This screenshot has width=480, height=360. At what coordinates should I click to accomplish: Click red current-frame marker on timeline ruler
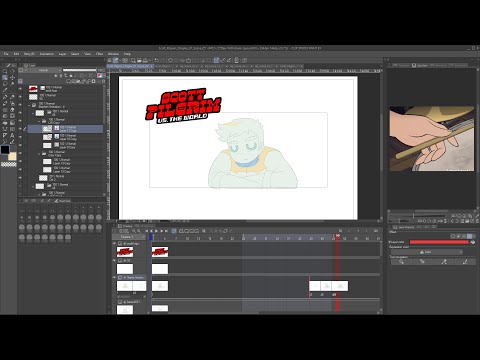tap(338, 236)
